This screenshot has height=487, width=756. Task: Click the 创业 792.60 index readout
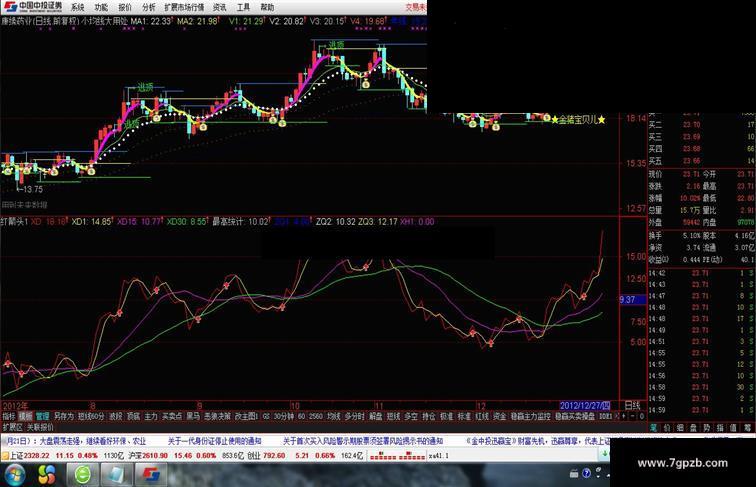coord(266,455)
